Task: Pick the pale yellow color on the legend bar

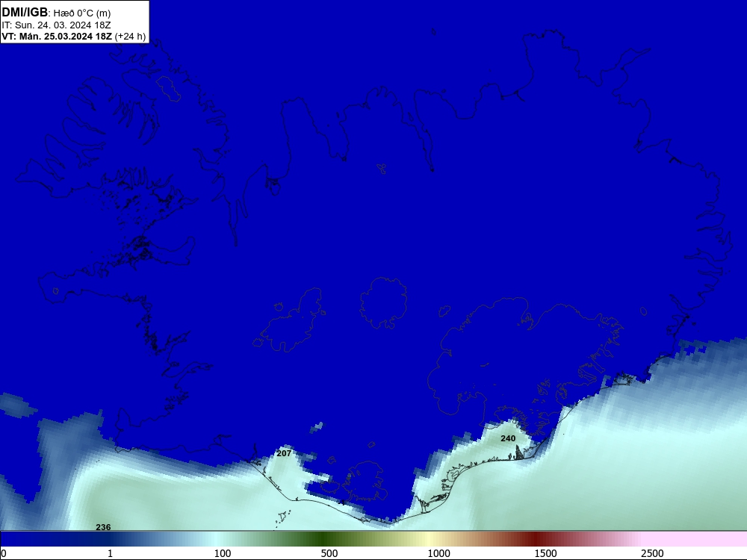Action: [429, 538]
